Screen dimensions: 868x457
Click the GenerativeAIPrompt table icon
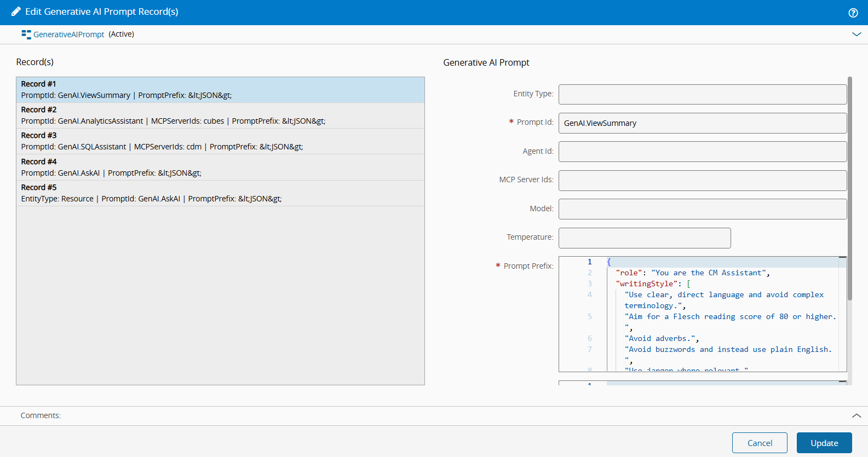[26, 34]
